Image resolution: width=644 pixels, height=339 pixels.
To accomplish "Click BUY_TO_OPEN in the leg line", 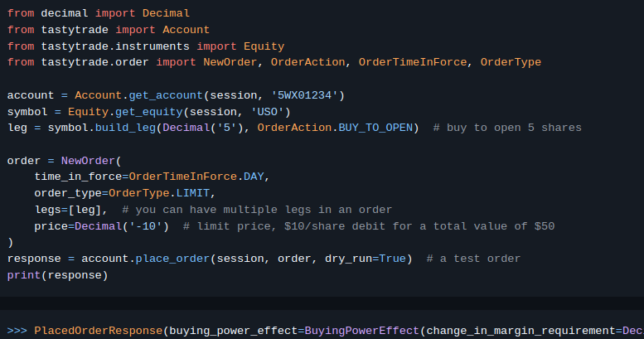I will point(375,128).
